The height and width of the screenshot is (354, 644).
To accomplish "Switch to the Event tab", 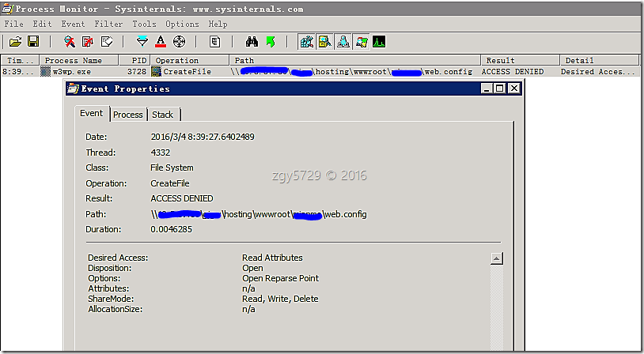I will click(x=92, y=113).
